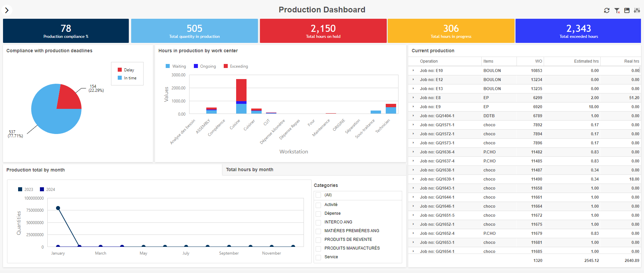The height and width of the screenshot is (273, 644).
Task: Select the Cuisine stacked bar
Action: (x=241, y=96)
